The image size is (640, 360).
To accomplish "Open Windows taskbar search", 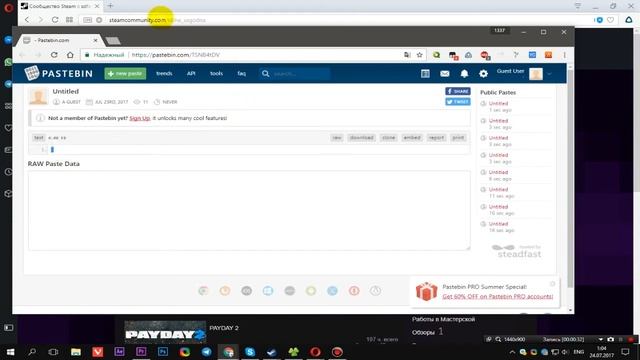I will point(32,352).
